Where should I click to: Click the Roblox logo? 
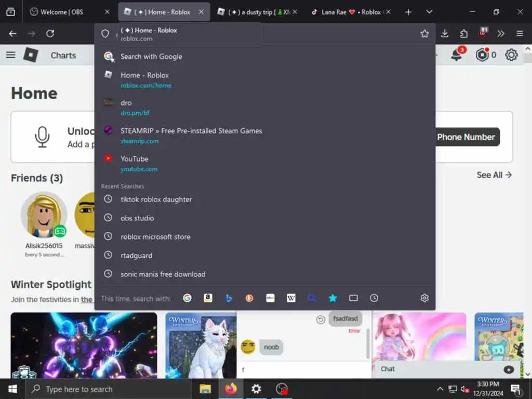[31, 55]
